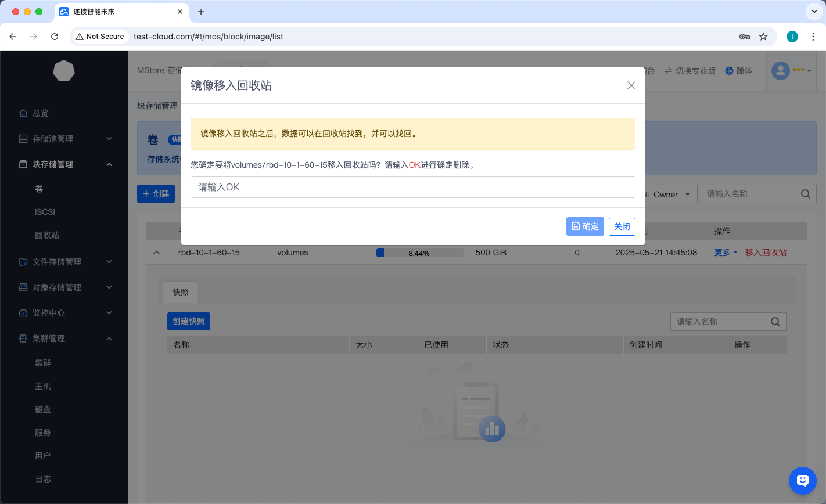Click the 请输入OK confirmation input field
The height and width of the screenshot is (504, 826).
(x=412, y=187)
